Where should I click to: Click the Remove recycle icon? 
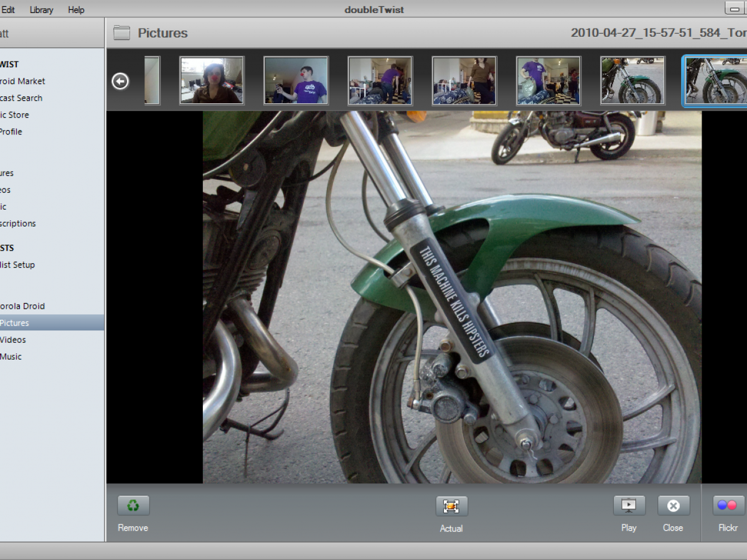[133, 506]
